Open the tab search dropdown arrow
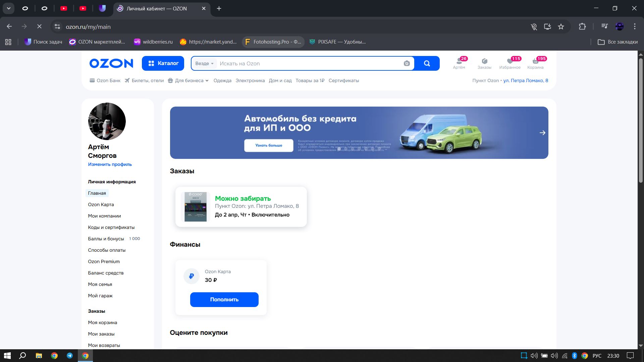 click(x=9, y=8)
